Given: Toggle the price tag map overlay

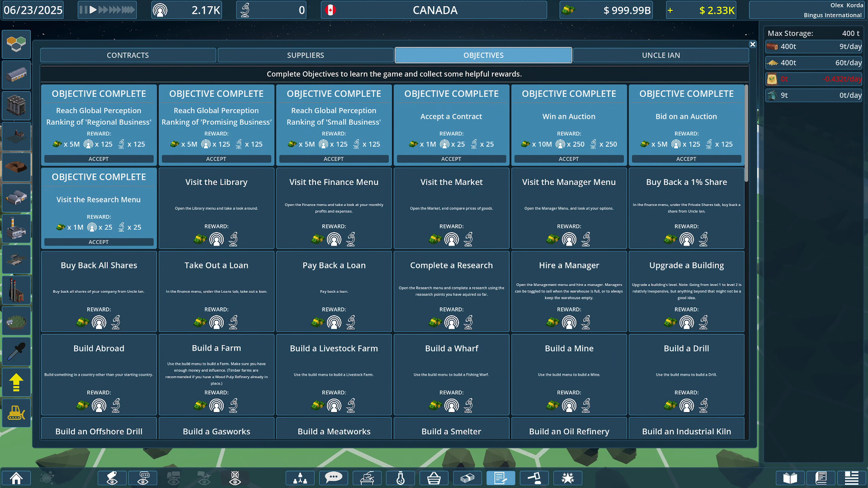Looking at the screenshot, I should tap(112, 478).
